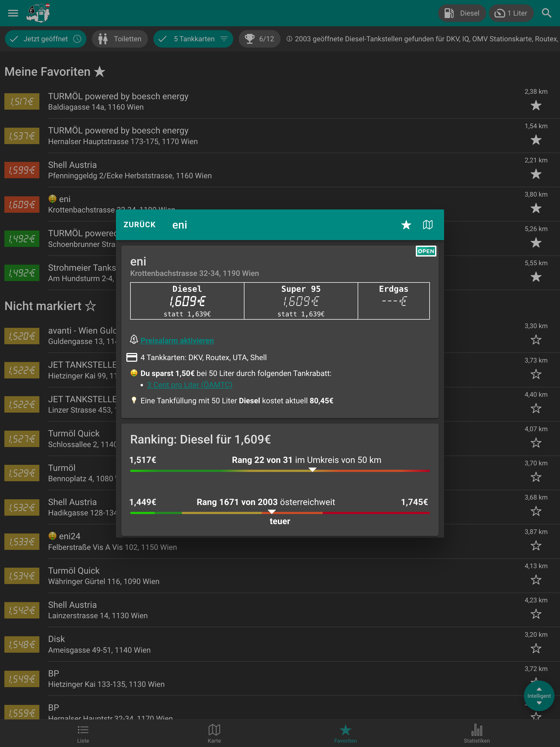560x747 pixels.
Task: Open the hamburger menu
Action: coord(13,13)
